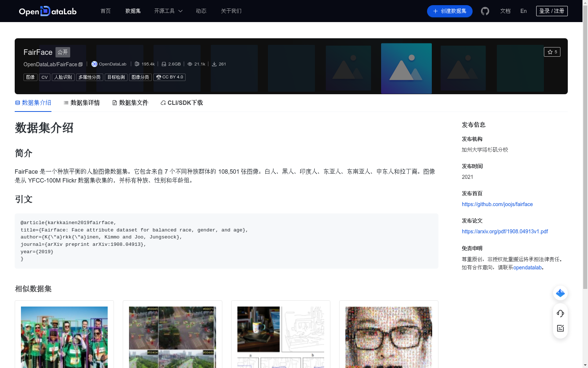Viewport: 588px width, 368px height.
Task: Click the 登录 / 注册 button
Action: coord(552,11)
